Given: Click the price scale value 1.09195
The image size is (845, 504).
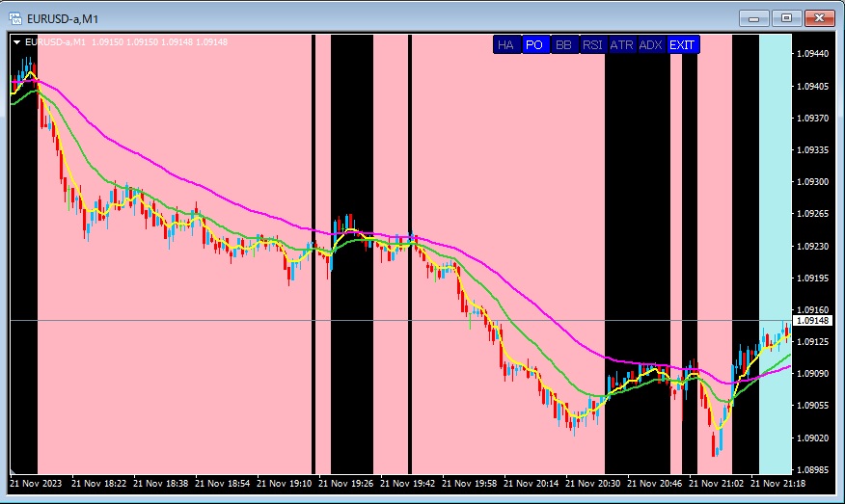Looking at the screenshot, I should 812,278.
